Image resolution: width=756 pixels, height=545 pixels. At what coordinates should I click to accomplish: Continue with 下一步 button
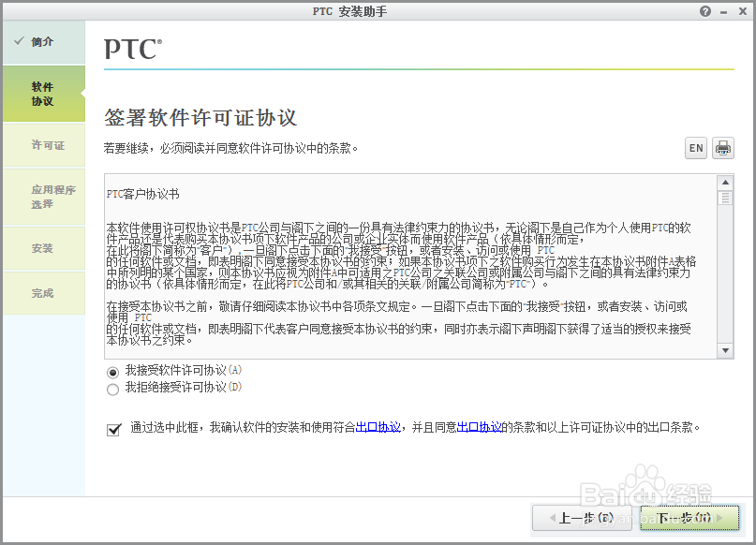click(x=689, y=518)
